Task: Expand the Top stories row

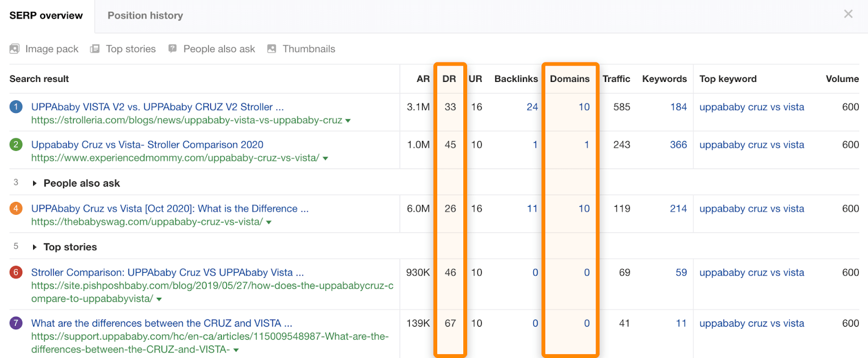Action: tap(35, 247)
